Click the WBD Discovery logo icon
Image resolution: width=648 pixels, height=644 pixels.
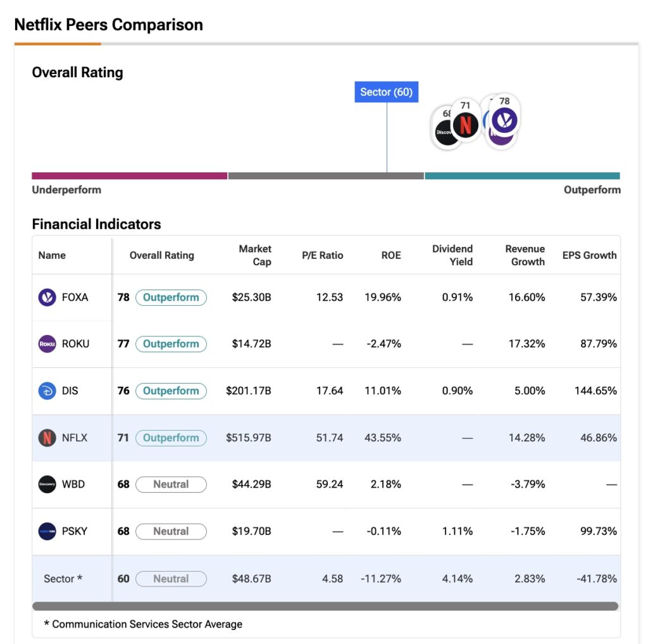pos(47,484)
